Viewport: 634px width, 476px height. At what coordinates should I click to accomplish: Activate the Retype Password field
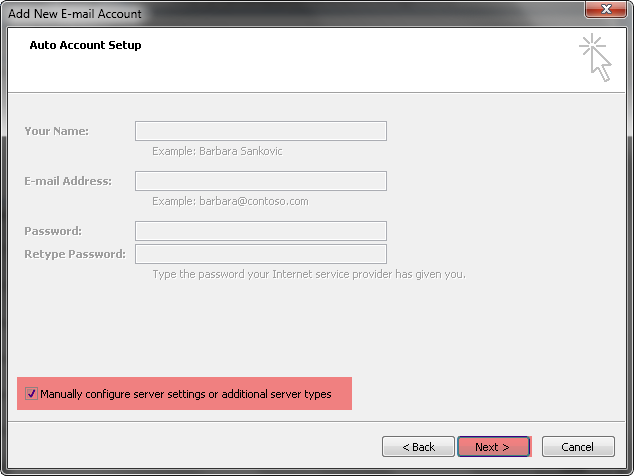[261, 254]
